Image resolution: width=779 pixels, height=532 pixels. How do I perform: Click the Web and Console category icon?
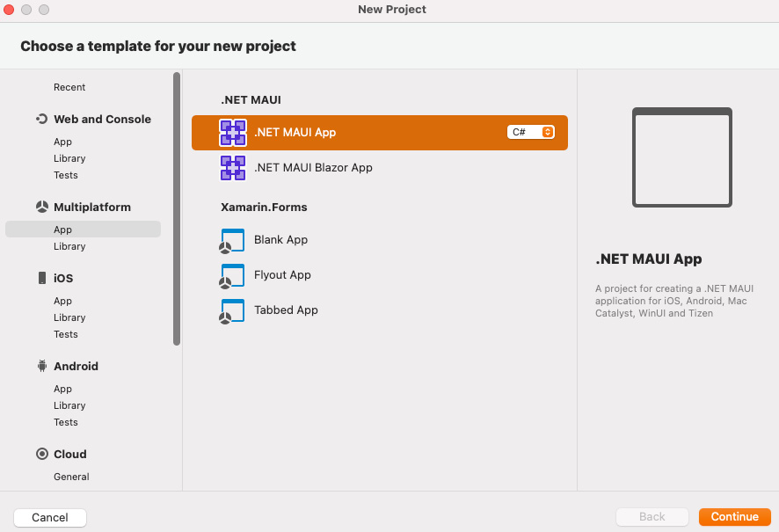pos(41,120)
